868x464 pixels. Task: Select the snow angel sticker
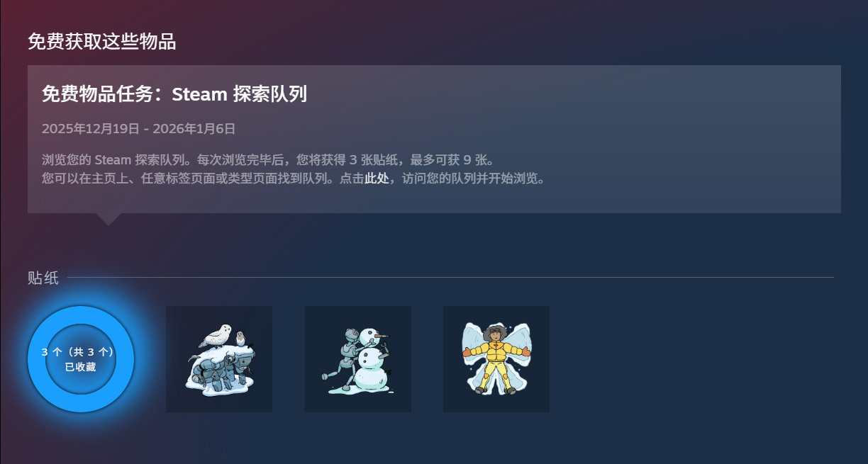[x=496, y=359]
